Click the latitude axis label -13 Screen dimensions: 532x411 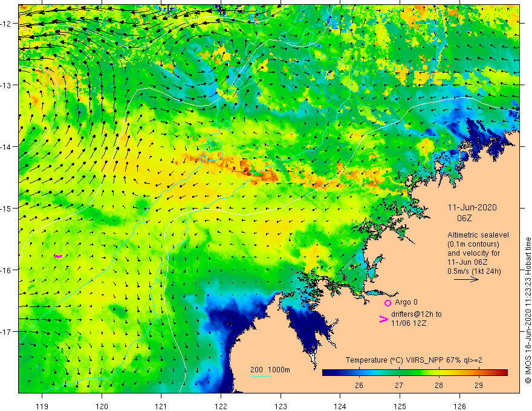(x=6, y=85)
